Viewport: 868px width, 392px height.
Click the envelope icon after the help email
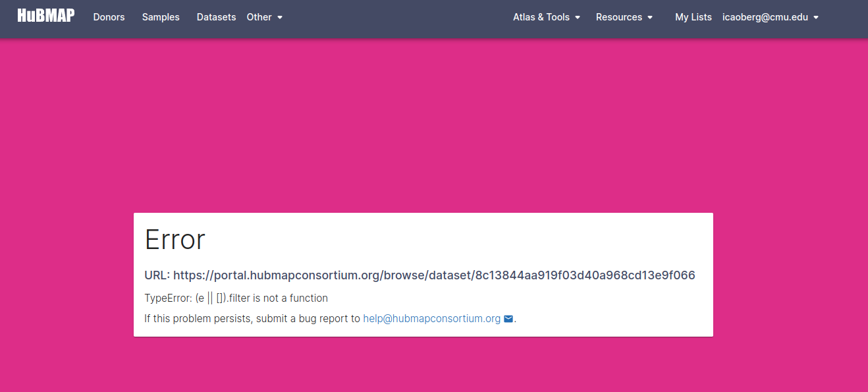point(508,319)
